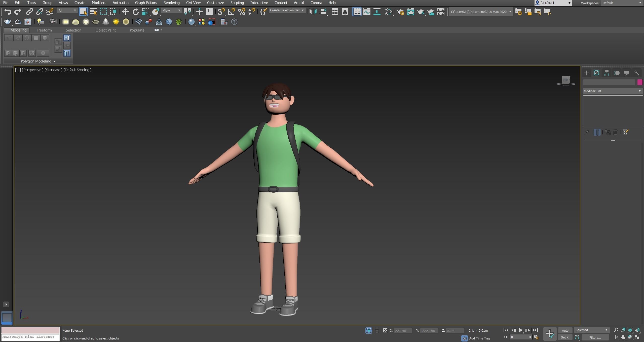The image size is (644, 342).
Task: Click the Mirror tool icon
Action: pos(313,12)
